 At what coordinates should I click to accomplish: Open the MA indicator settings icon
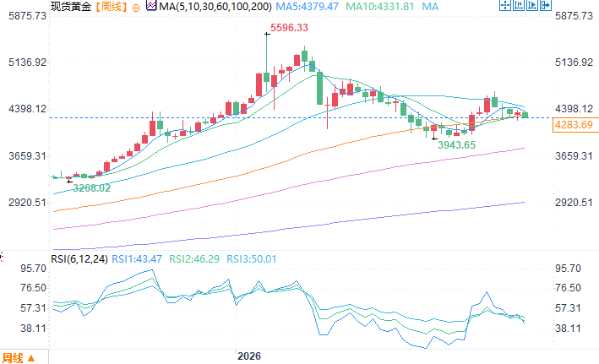click(151, 6)
